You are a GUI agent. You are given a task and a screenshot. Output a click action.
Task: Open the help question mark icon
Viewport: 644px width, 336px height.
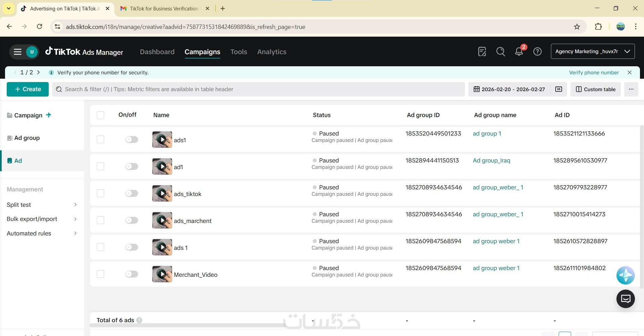coord(537,51)
